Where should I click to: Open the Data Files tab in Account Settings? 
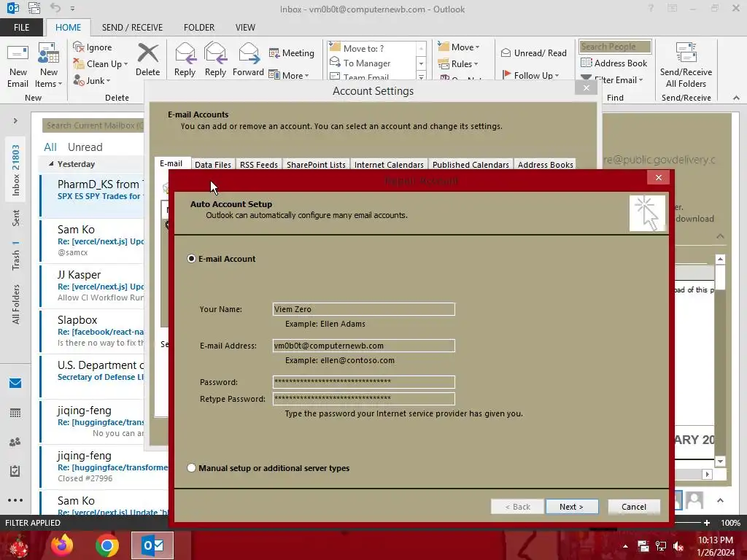click(x=213, y=164)
